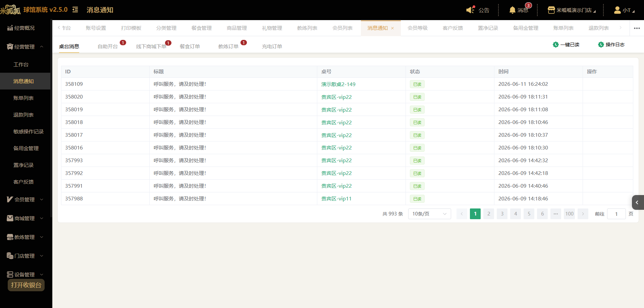Switch to the 自助开台 tab

[x=108, y=46]
